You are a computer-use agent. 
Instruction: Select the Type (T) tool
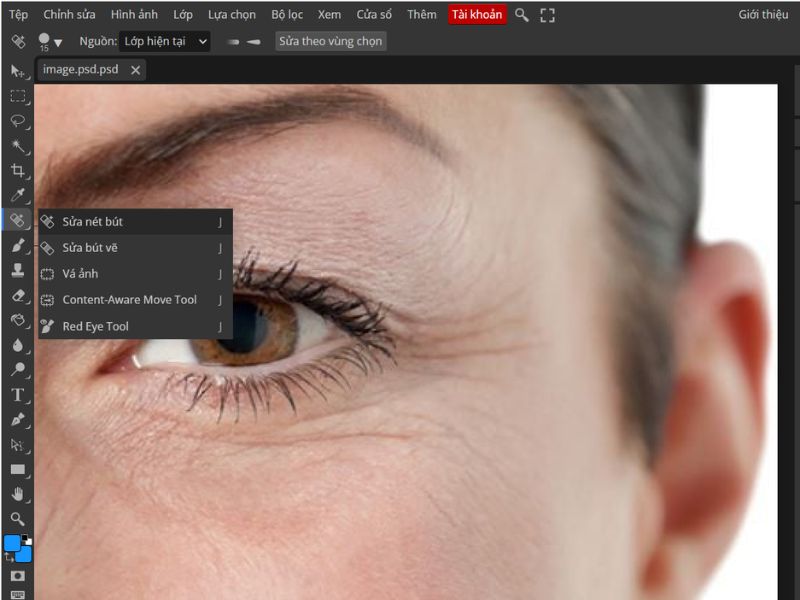click(x=17, y=394)
